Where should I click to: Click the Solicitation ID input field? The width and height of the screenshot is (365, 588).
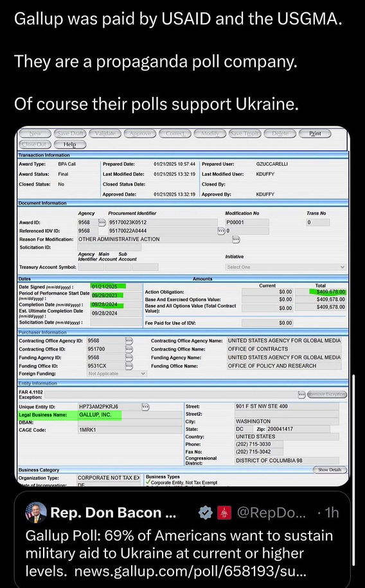click(x=109, y=247)
